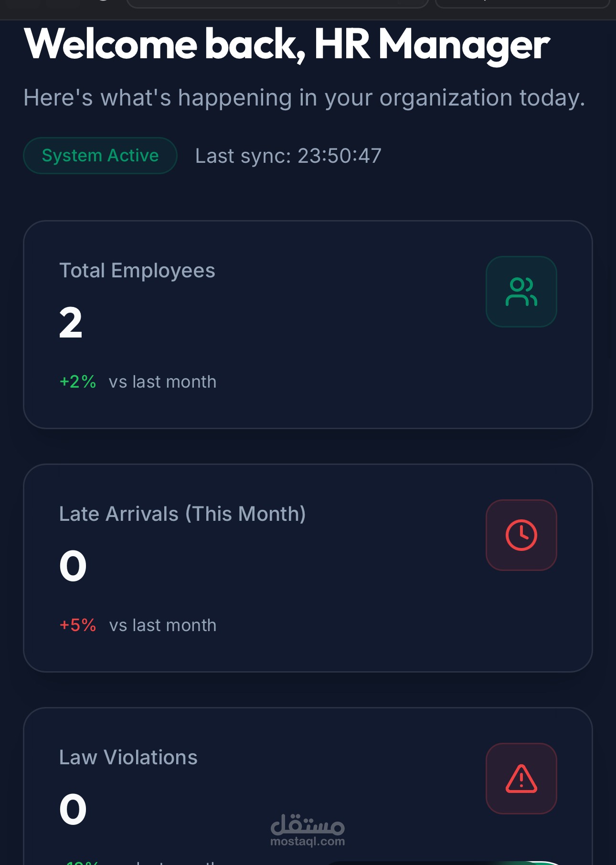Image resolution: width=616 pixels, height=865 pixels.
Task: Select the Total Employees label
Action: (x=137, y=271)
